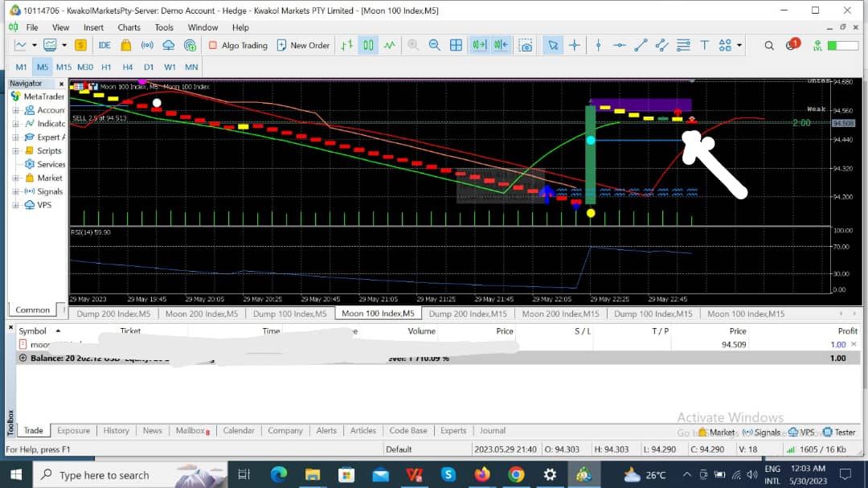The image size is (868, 488).
Task: Insert Fibonacci retracement lines
Action: pyautogui.click(x=683, y=45)
